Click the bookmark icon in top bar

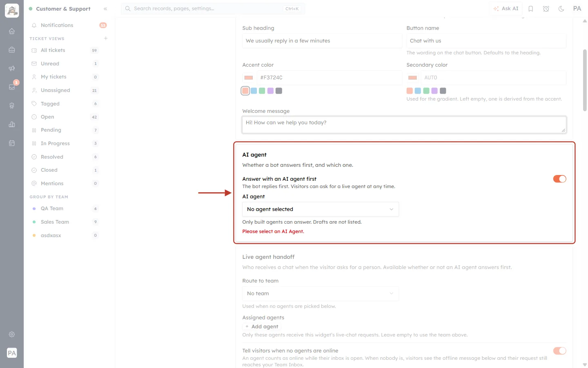pos(531,9)
